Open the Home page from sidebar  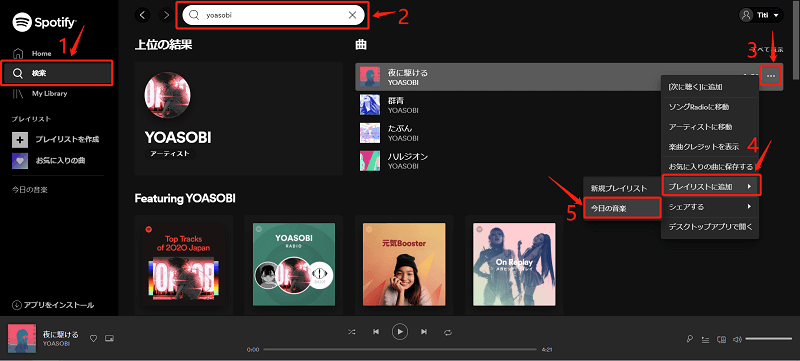point(32,54)
